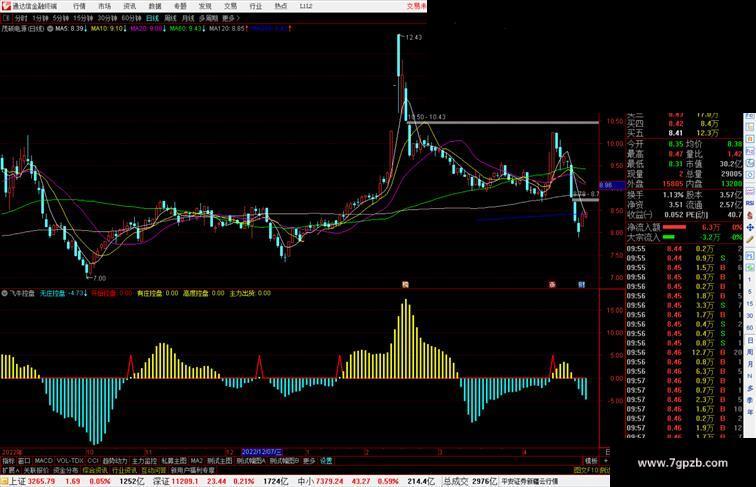The width and height of the screenshot is (756, 487).
Task: Open the 多周期 multi-period view
Action: point(208,18)
